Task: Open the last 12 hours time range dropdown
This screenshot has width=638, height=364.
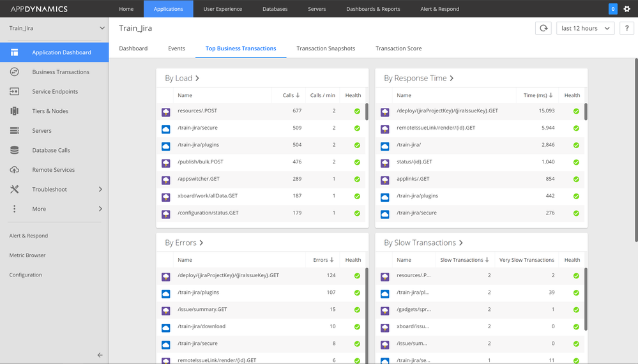Action: [585, 28]
